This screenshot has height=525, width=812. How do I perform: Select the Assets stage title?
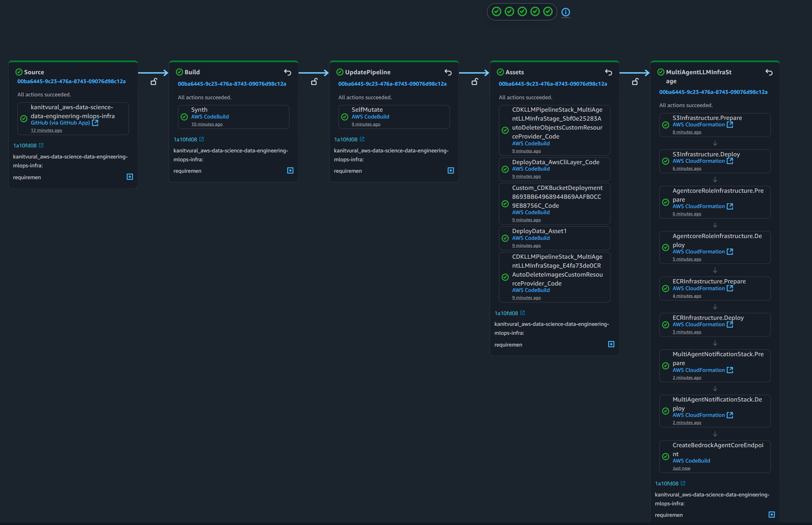point(515,72)
